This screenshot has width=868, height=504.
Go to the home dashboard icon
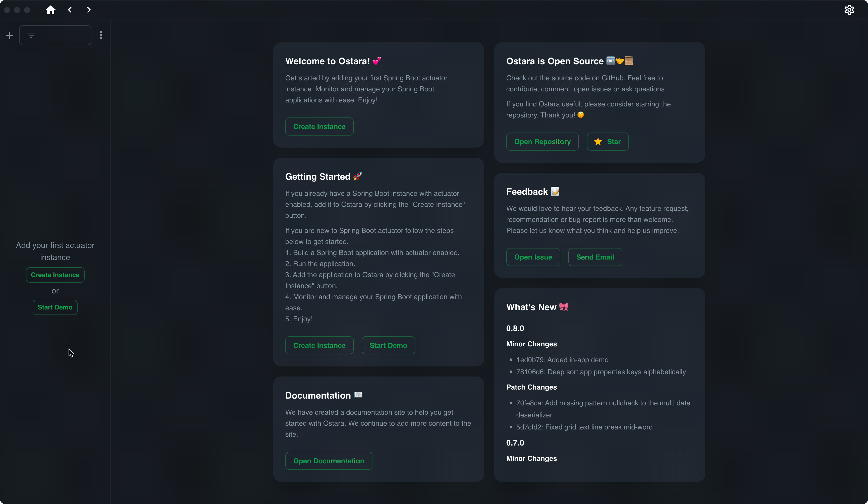coord(51,10)
